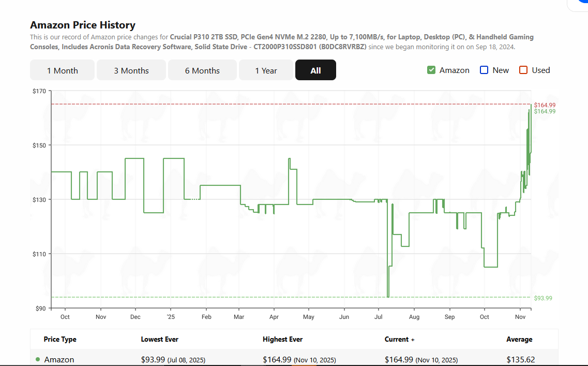Click the green $164.99 current price label
The width and height of the screenshot is (588, 366).
tap(545, 111)
